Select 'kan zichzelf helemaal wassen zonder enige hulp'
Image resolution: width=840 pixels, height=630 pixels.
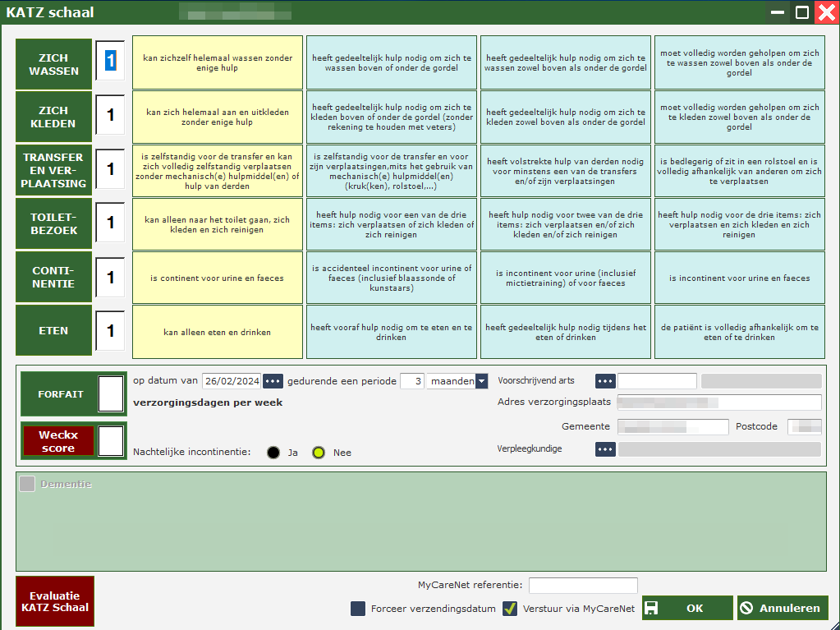point(218,62)
